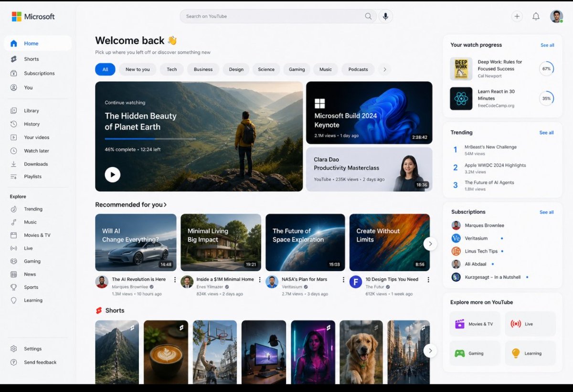
Task: Click See all in Subscriptions panel
Action: (x=546, y=212)
